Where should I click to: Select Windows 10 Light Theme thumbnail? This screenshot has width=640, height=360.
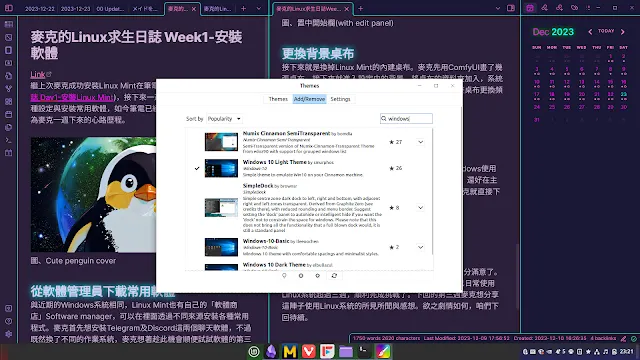[x=221, y=168]
